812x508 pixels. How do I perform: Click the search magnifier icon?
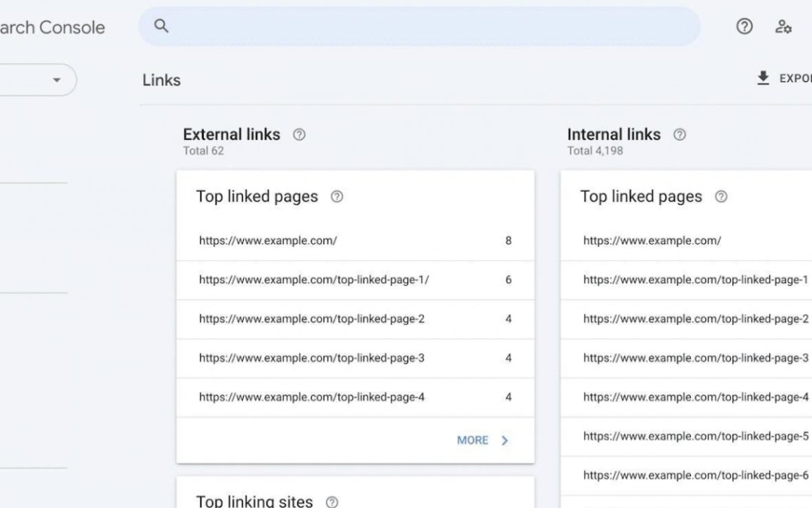click(x=161, y=26)
